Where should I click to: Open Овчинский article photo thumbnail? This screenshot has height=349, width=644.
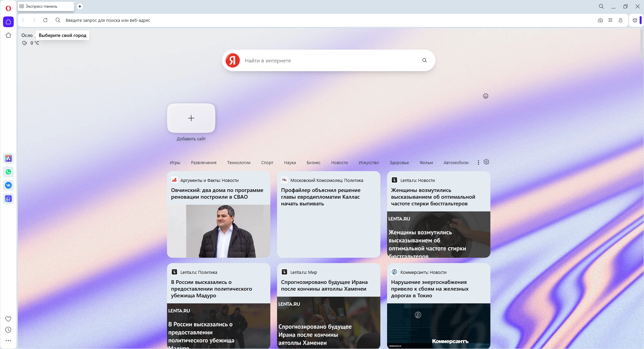(x=219, y=231)
